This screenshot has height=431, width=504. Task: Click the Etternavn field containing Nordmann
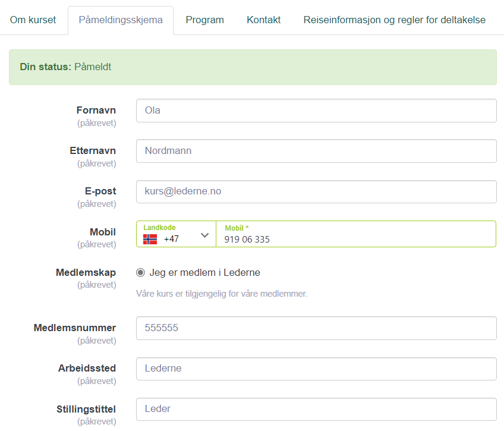point(316,151)
